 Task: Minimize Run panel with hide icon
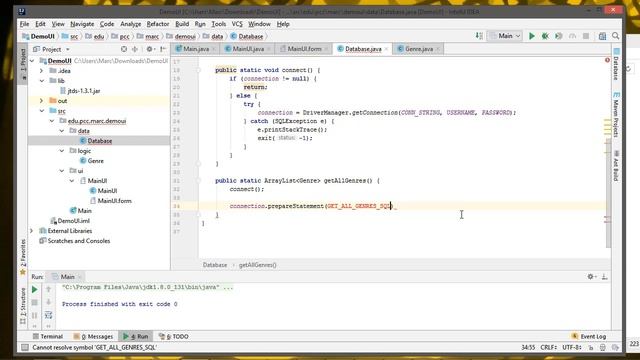(604, 277)
